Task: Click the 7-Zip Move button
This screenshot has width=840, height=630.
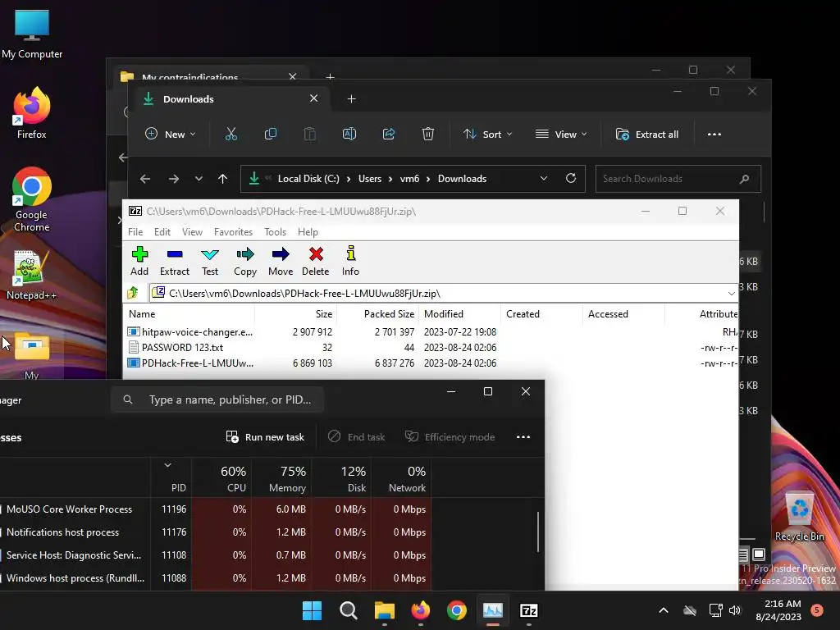Action: pos(281,261)
